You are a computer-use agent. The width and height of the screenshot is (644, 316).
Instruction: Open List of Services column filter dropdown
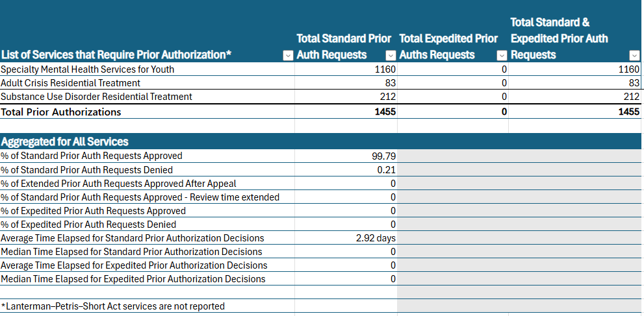289,56
